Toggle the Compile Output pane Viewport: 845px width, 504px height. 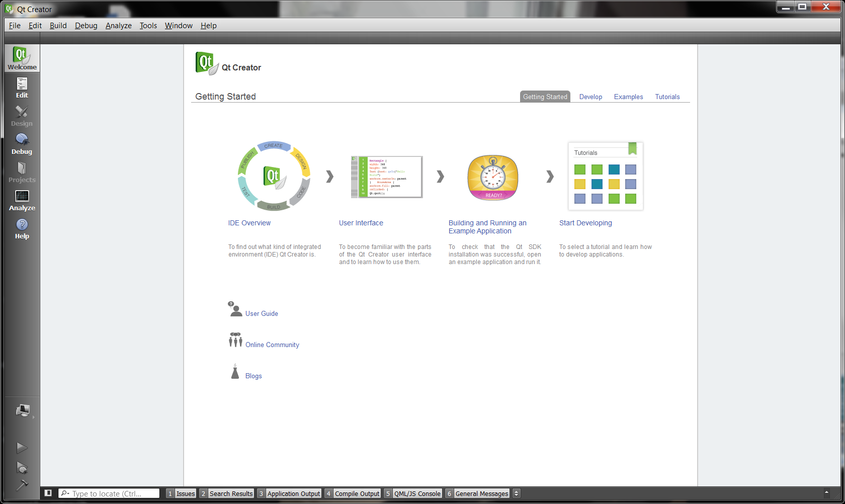click(353, 493)
